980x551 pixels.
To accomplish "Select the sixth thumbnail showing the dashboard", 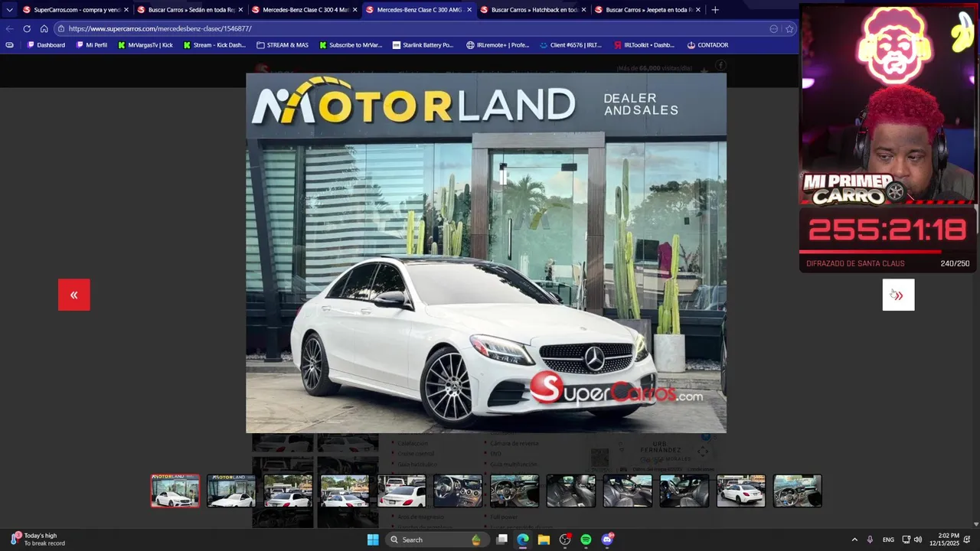I will (x=458, y=491).
